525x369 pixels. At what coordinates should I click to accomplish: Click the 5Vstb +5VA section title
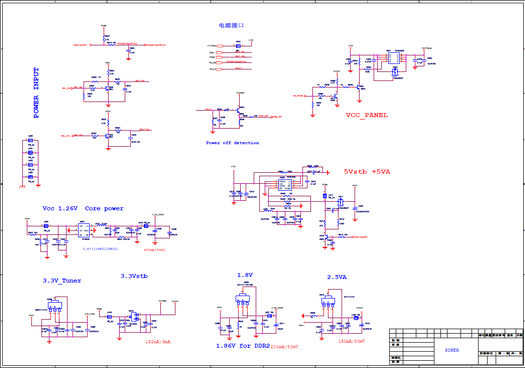[x=367, y=172]
